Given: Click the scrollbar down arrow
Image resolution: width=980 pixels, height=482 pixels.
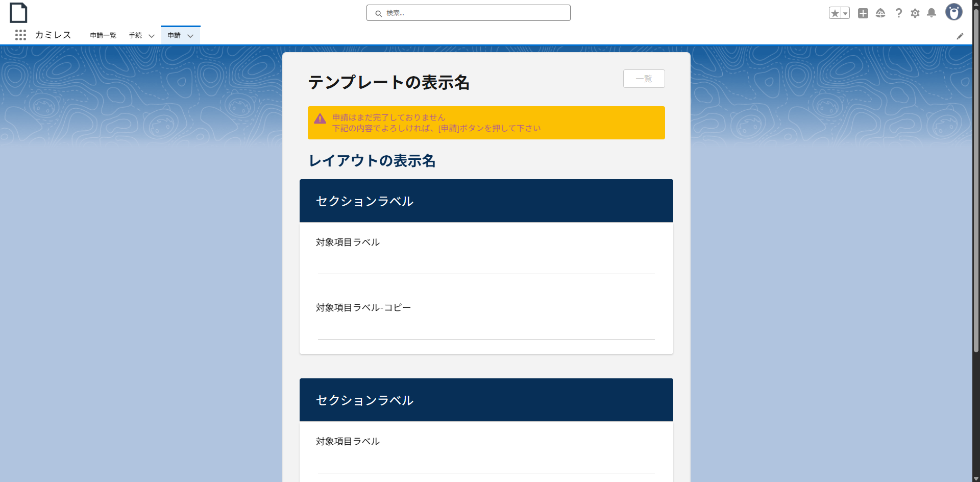Looking at the screenshot, I should point(976,478).
